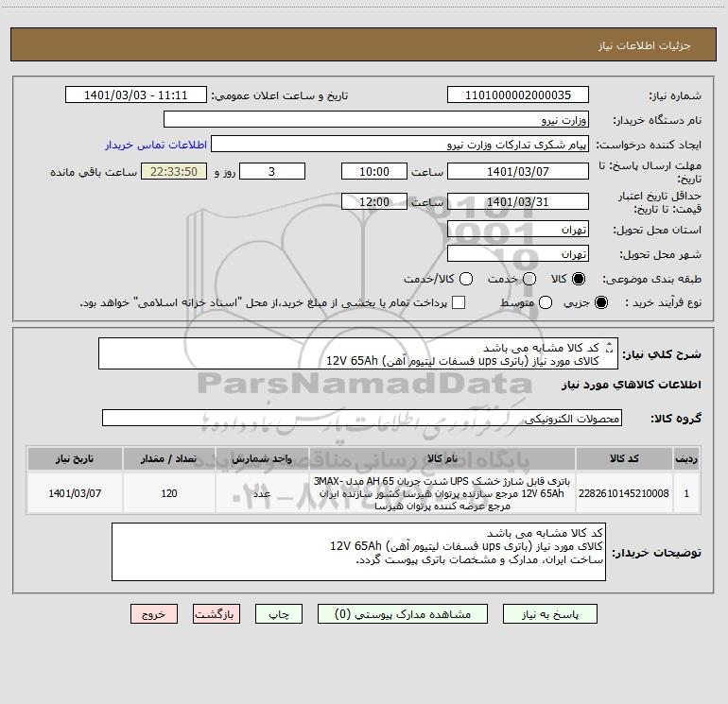Select the 'جزیی' purchase type radio
The height and width of the screenshot is (704, 728).
(x=601, y=302)
